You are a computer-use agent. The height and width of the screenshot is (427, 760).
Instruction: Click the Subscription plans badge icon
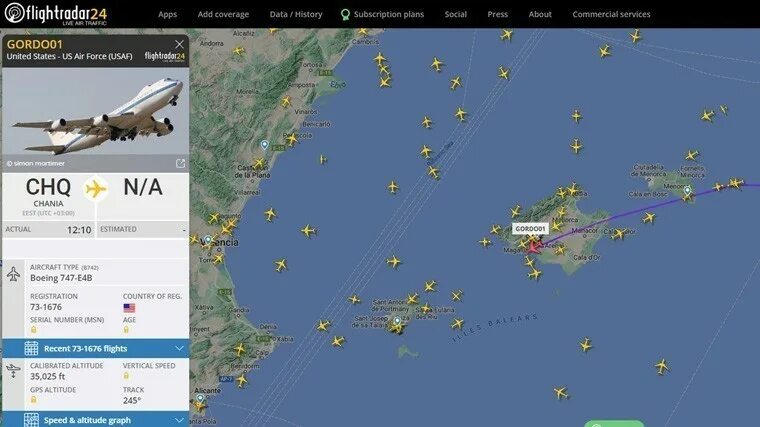point(345,15)
